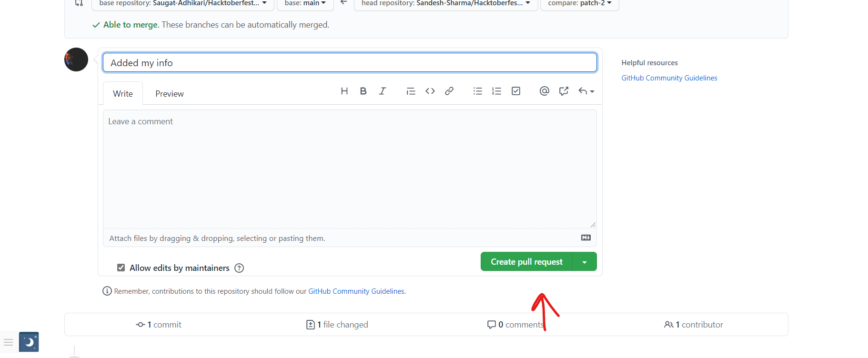Click Create pull request button

pos(526,262)
